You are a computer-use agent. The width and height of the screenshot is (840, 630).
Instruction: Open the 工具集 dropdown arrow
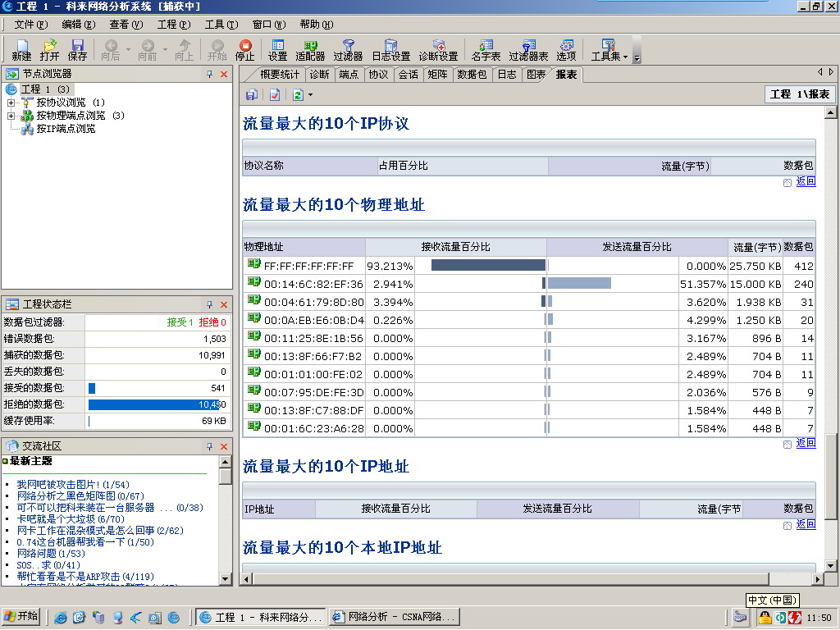pyautogui.click(x=625, y=57)
